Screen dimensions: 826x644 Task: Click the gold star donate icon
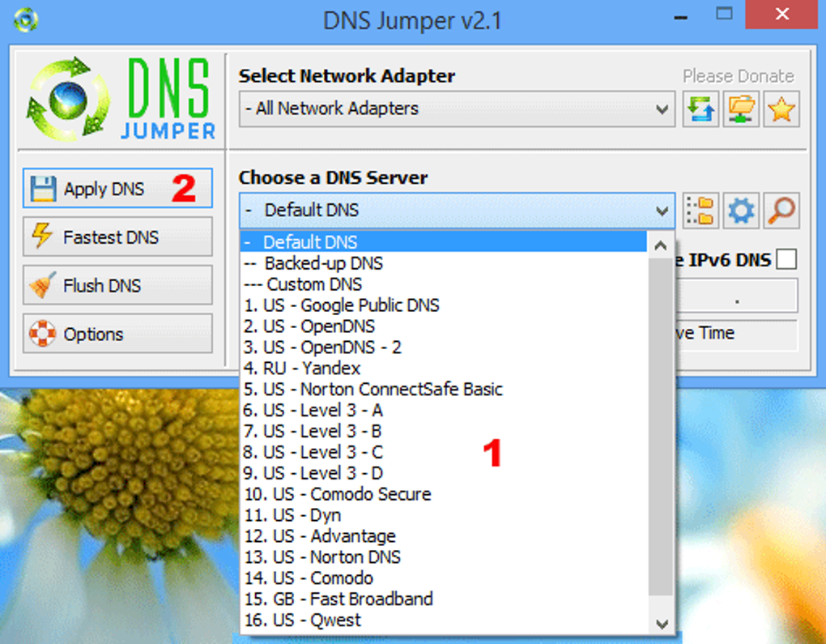[781, 109]
